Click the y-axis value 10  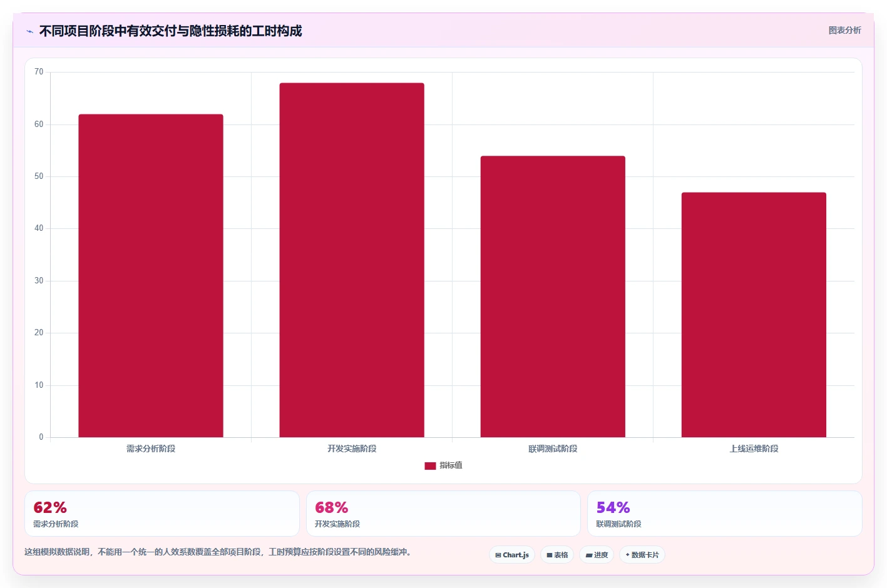pos(39,385)
